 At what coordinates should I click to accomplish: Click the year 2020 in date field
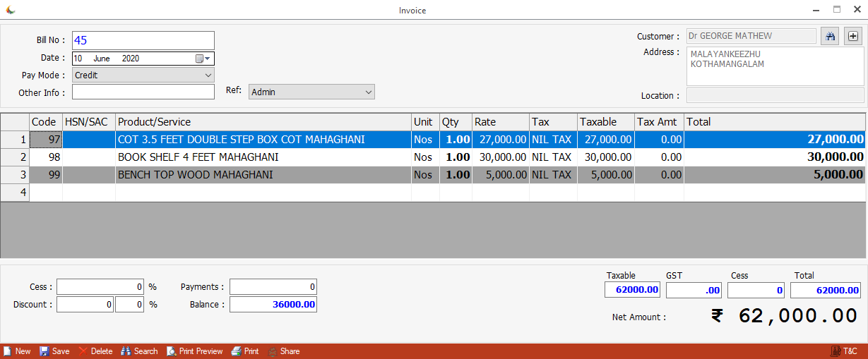(x=131, y=59)
